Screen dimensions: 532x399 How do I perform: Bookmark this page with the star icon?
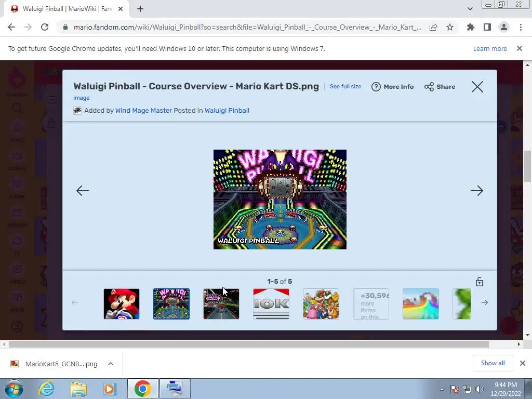click(x=450, y=27)
